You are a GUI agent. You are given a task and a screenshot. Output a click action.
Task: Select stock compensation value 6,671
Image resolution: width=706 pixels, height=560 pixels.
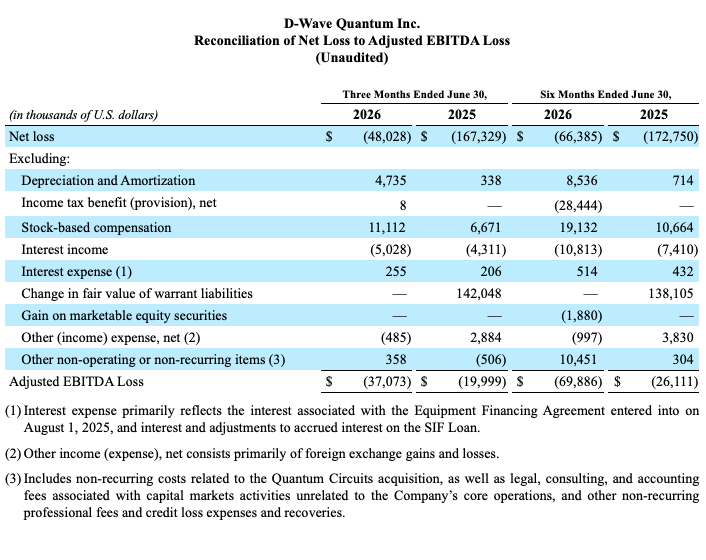(485, 227)
